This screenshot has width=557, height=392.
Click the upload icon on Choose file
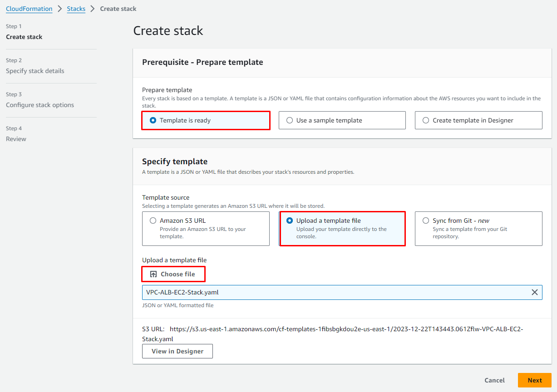point(153,274)
